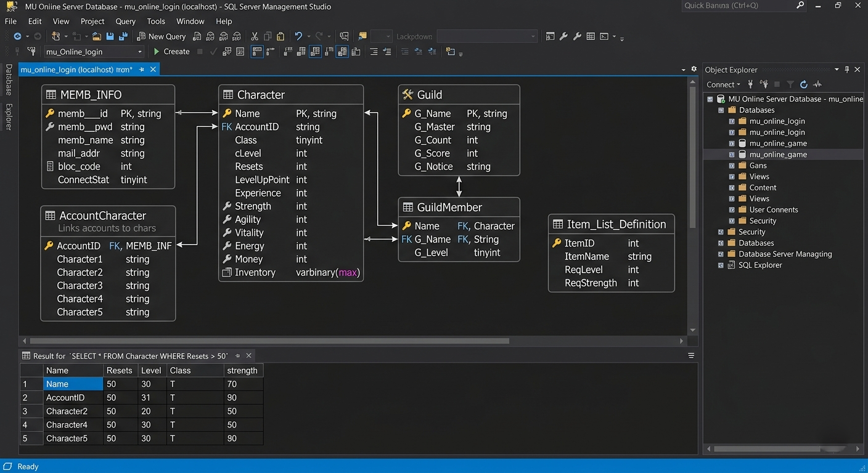This screenshot has height=473, width=868.
Task: Click the Object Explorer activity monitor pulse icon
Action: point(817,84)
